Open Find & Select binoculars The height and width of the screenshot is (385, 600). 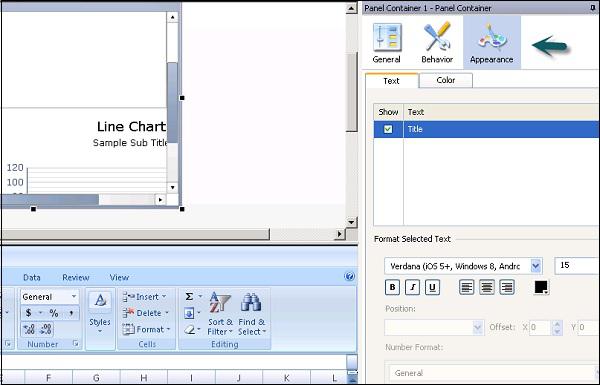click(251, 314)
